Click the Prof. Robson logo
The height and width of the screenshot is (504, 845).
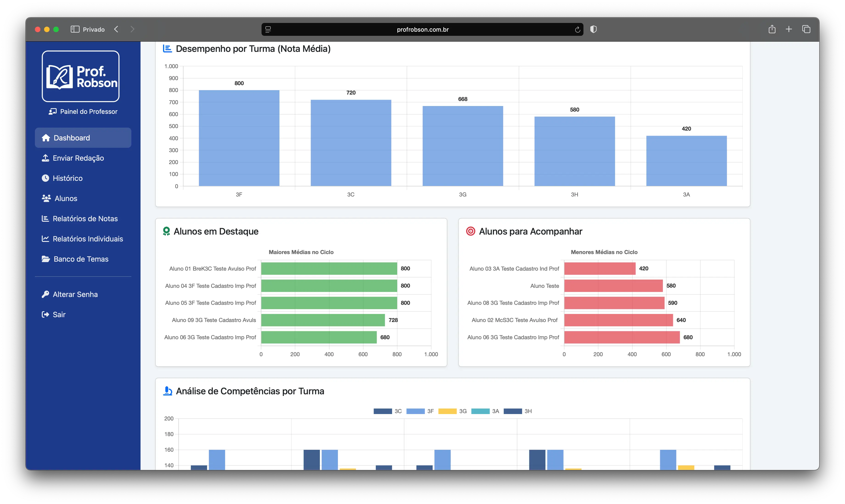(x=81, y=76)
